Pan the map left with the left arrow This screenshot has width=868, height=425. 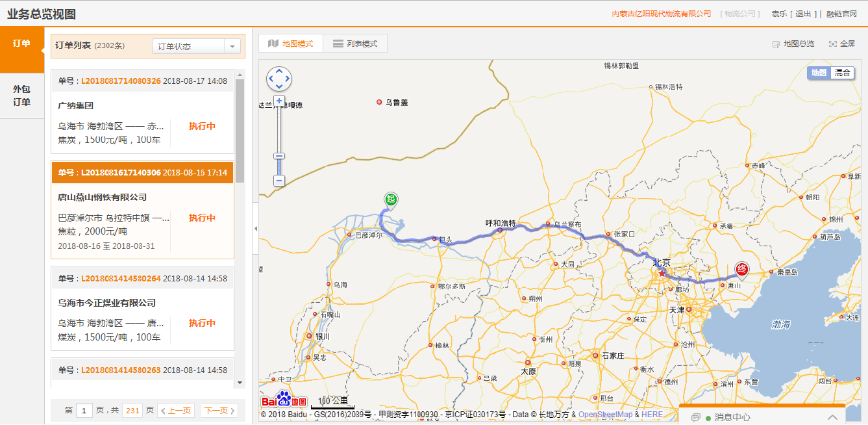click(x=271, y=79)
